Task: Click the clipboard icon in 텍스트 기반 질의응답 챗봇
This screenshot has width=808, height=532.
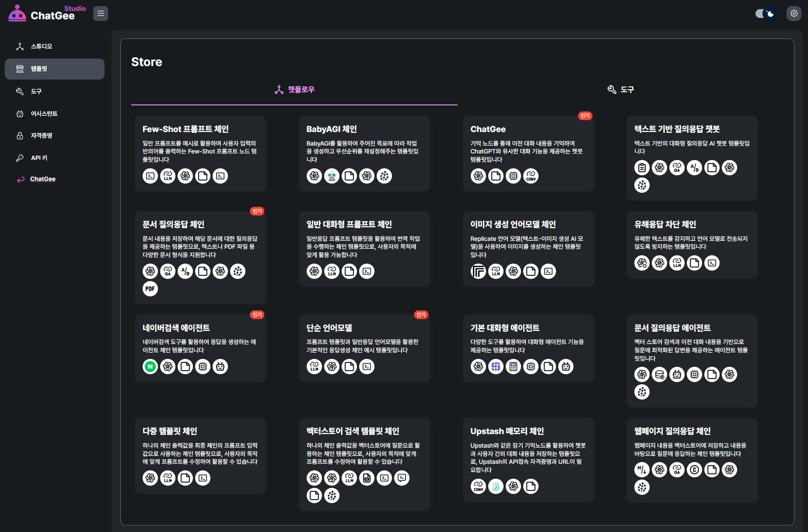Action: coord(642,167)
